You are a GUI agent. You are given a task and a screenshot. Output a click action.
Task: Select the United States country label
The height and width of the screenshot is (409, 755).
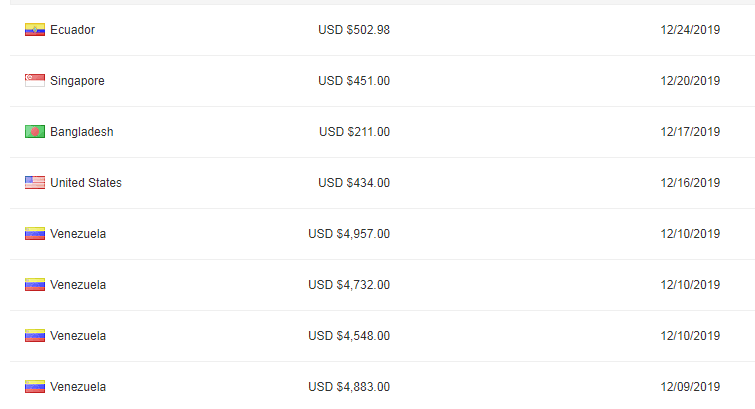(x=86, y=183)
